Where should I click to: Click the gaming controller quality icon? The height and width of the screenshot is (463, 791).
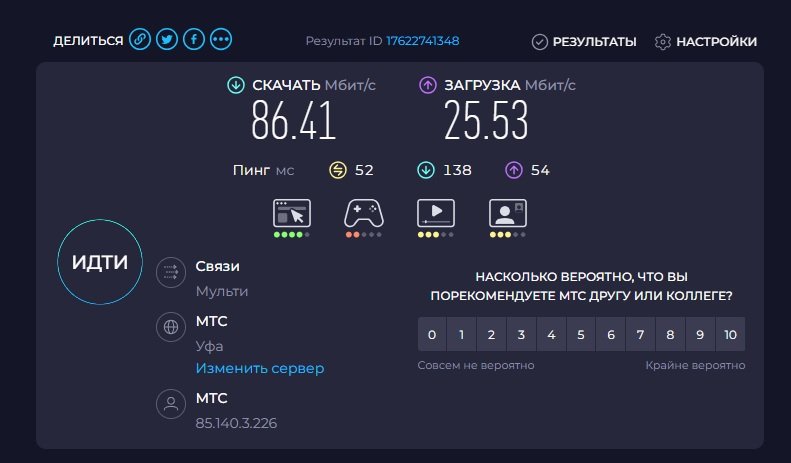pyautogui.click(x=364, y=213)
